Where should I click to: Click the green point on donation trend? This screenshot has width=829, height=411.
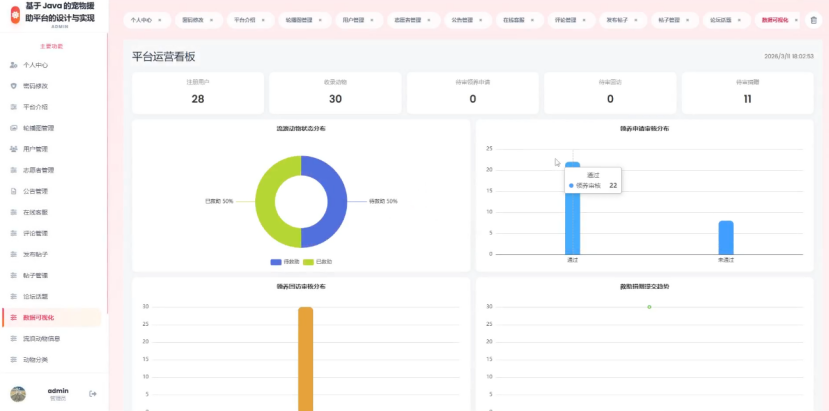649,307
